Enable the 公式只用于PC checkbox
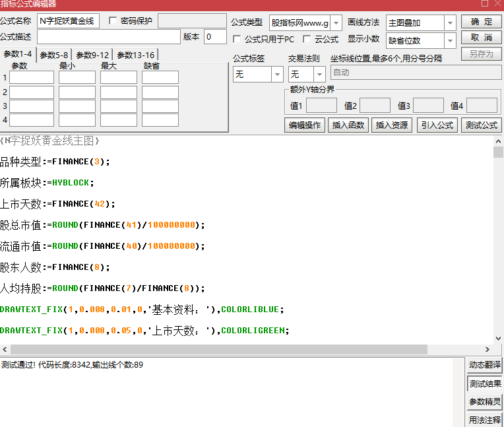The image size is (504, 427). point(237,39)
